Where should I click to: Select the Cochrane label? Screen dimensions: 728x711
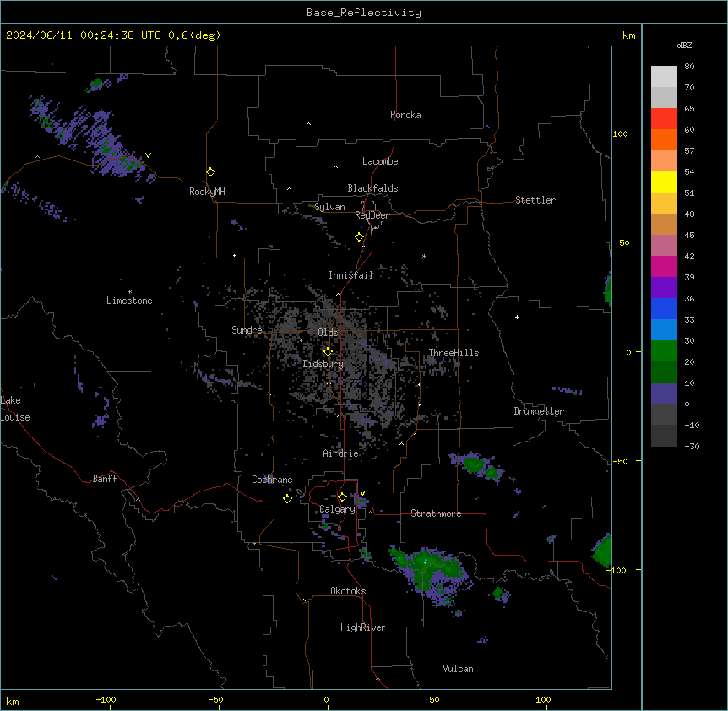[272, 480]
